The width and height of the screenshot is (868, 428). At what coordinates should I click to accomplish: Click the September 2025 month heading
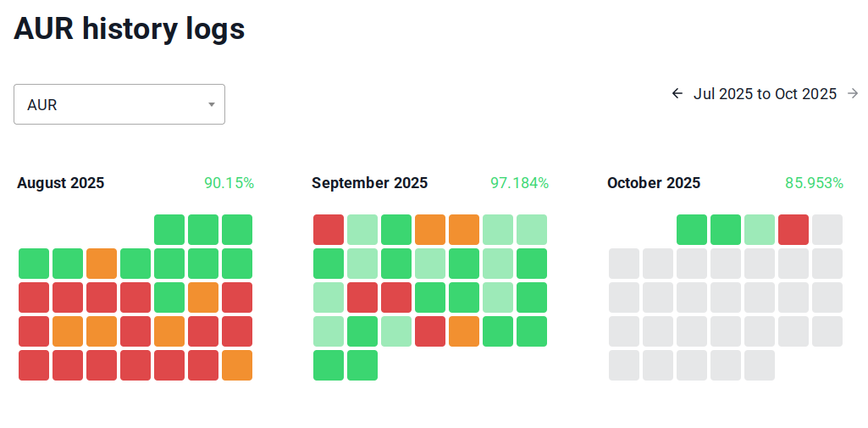point(369,183)
